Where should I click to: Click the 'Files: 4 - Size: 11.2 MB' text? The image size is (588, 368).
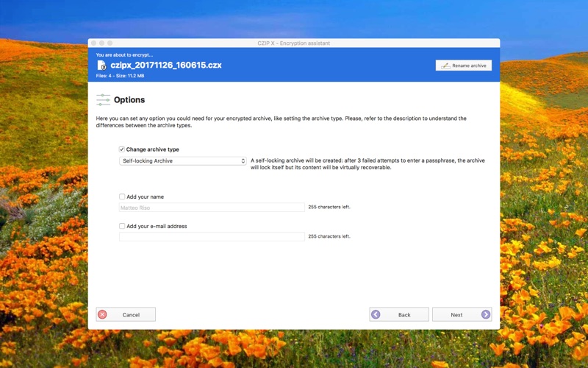120,76
